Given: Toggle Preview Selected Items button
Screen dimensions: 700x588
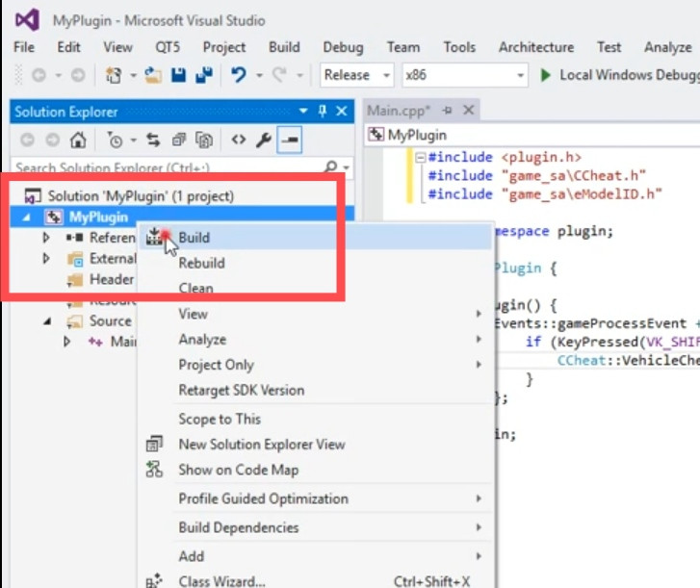Looking at the screenshot, I should click(x=289, y=141).
